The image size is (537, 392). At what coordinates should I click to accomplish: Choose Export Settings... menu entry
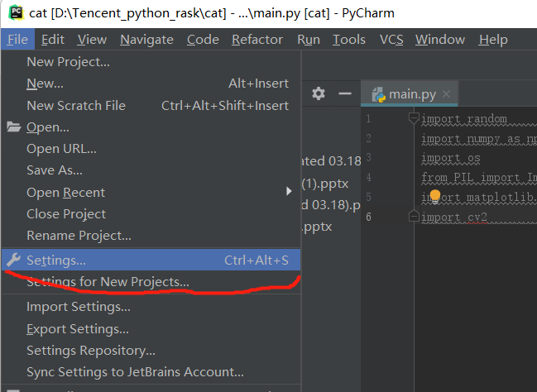click(x=151, y=329)
